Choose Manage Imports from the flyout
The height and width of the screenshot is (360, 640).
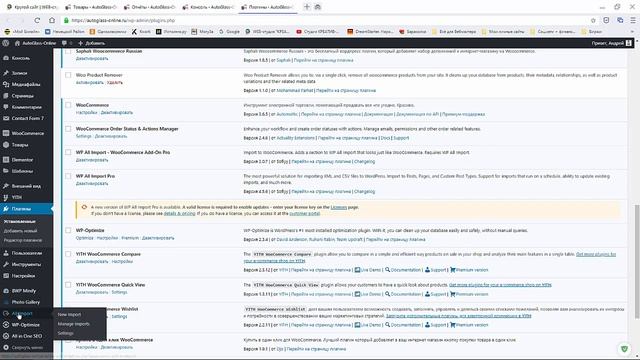(x=73, y=324)
